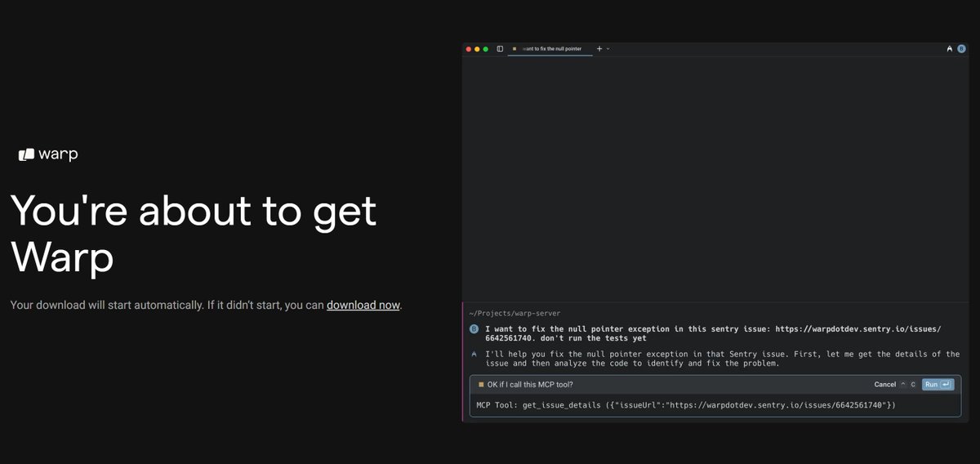Screen dimensions: 980x464
Task: Minimize the Warp window with the yellow button
Action: (x=477, y=49)
